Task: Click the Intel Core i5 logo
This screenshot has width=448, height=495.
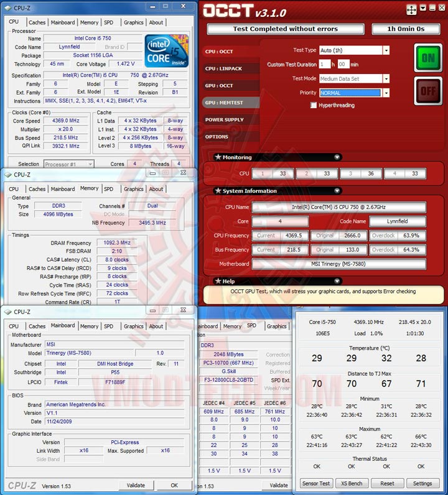Action: pos(166,50)
